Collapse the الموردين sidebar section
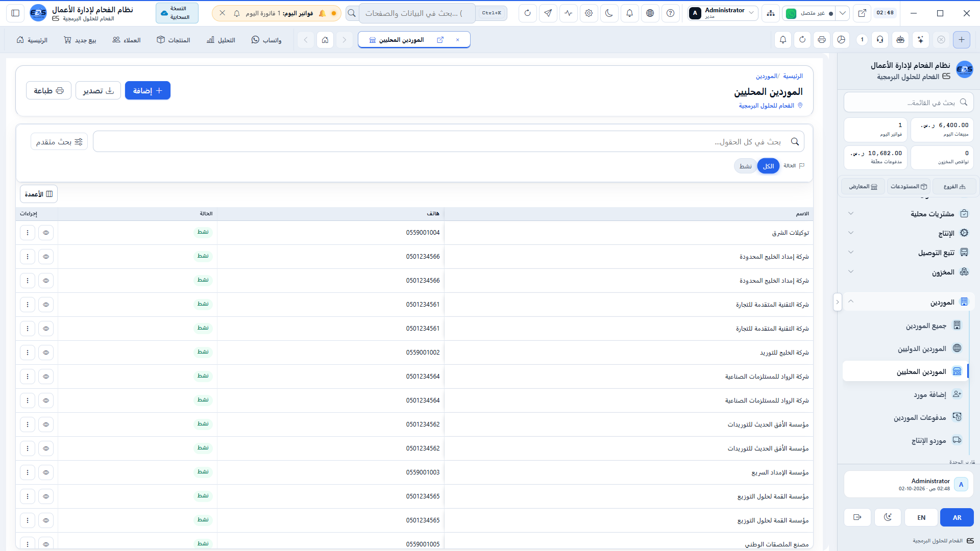This screenshot has width=980, height=551. point(909,302)
